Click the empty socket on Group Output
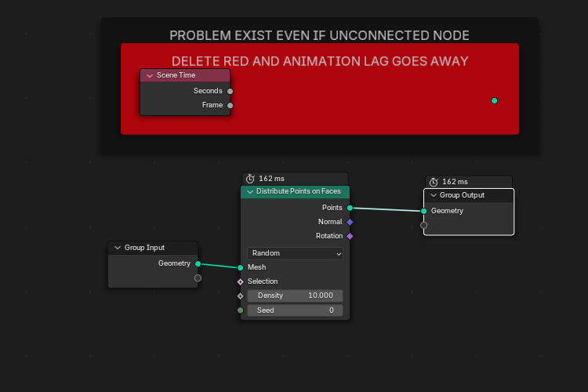Image resolution: width=588 pixels, height=392 pixels. click(x=423, y=225)
